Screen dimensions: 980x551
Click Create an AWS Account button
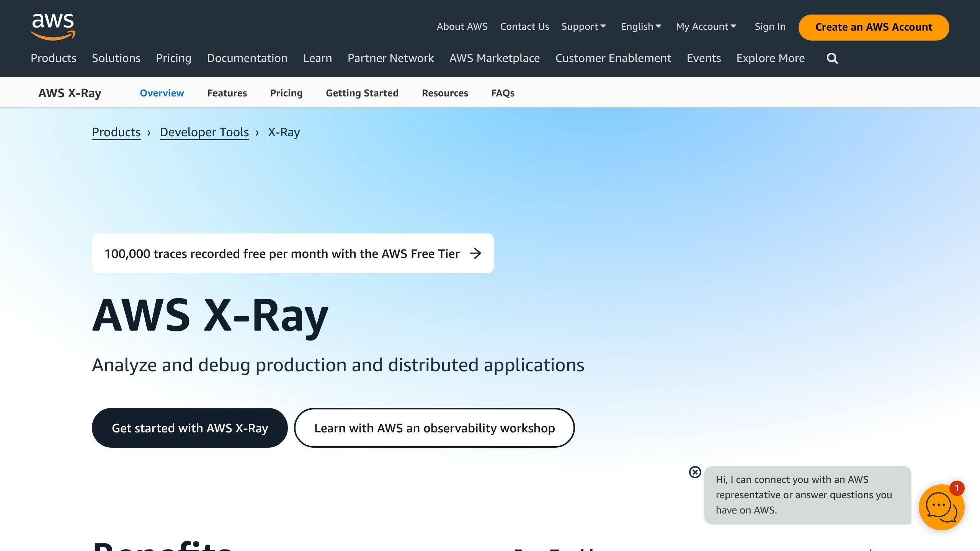tap(874, 27)
